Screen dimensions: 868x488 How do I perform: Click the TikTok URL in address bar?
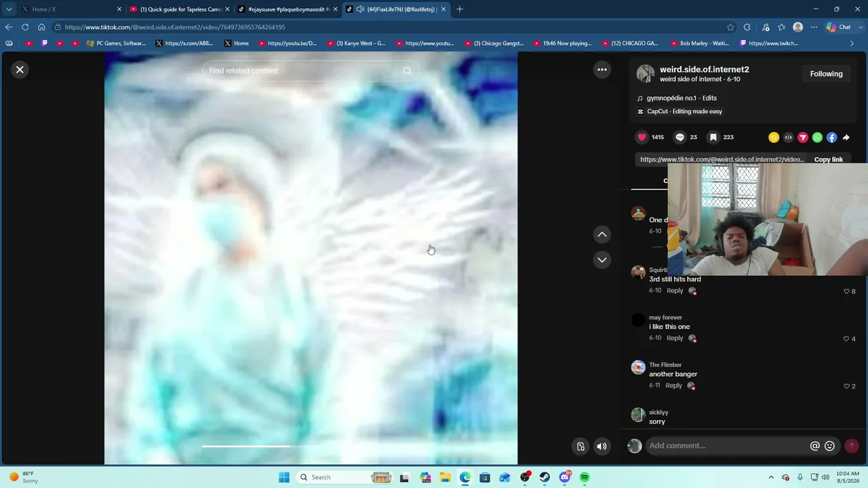click(175, 27)
